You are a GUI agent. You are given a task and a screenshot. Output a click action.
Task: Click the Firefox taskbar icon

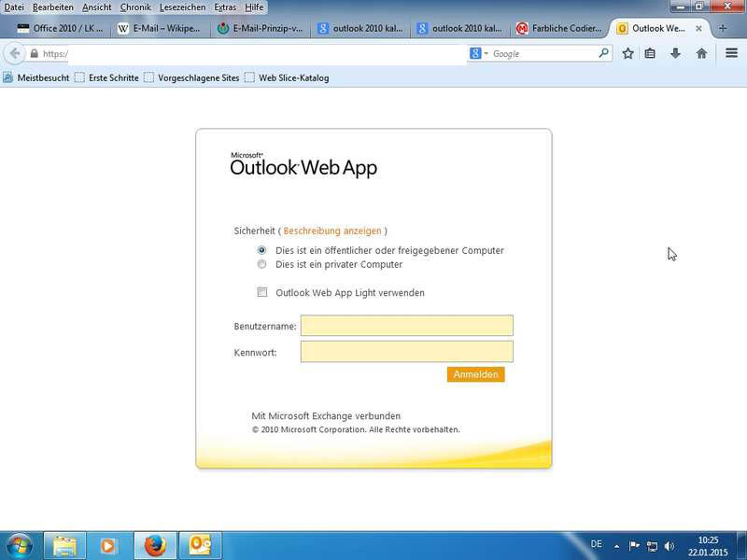click(x=155, y=546)
